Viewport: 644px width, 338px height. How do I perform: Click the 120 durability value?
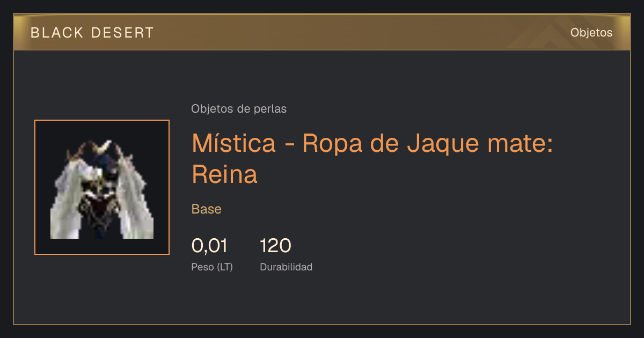[x=275, y=246]
